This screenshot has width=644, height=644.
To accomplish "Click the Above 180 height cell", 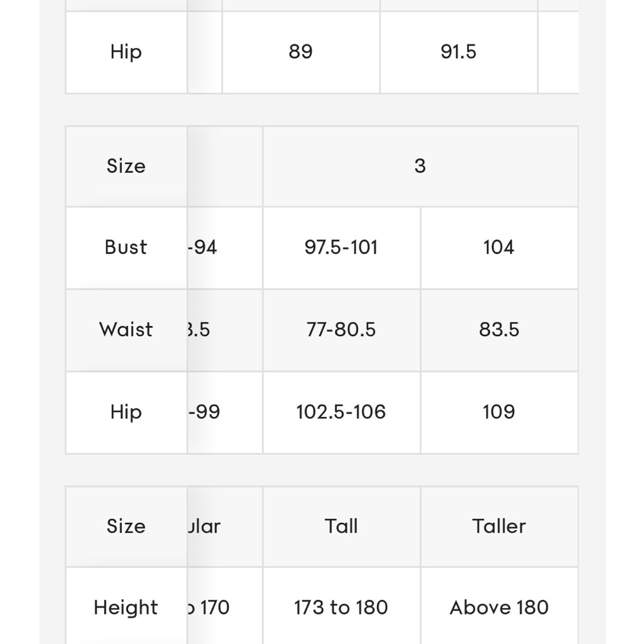I will (499, 606).
